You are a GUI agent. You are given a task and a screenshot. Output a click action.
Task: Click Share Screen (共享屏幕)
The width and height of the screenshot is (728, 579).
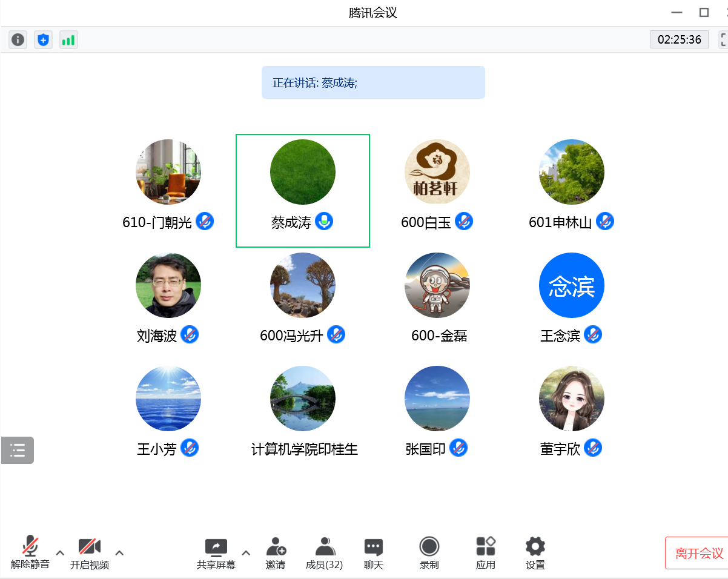click(x=216, y=553)
